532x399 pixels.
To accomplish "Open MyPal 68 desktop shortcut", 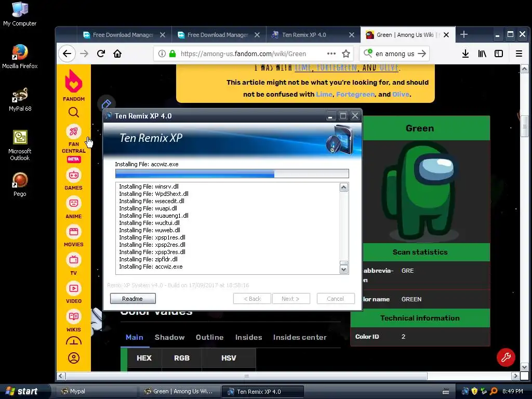I will click(x=20, y=99).
